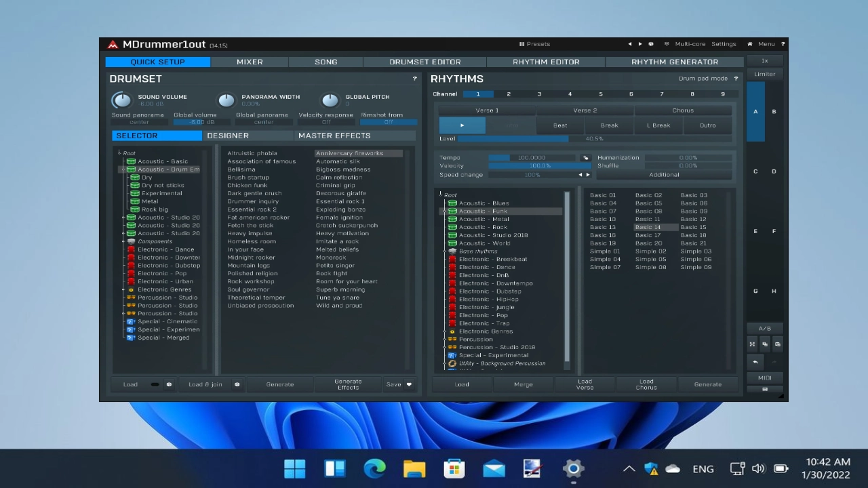Click the Speed change left arrow
The height and width of the screenshot is (488, 868).
tap(580, 175)
